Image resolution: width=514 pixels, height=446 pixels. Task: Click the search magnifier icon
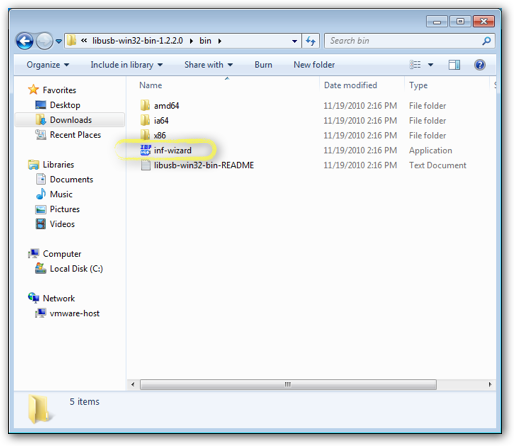coord(486,41)
